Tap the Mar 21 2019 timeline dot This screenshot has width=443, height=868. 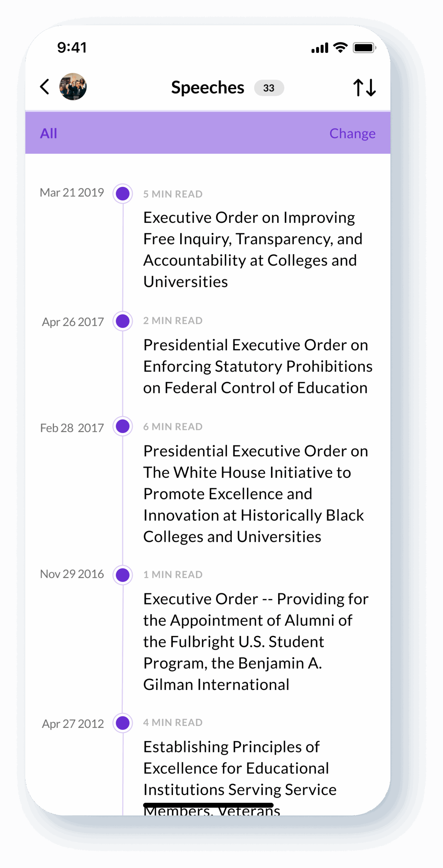(x=122, y=194)
